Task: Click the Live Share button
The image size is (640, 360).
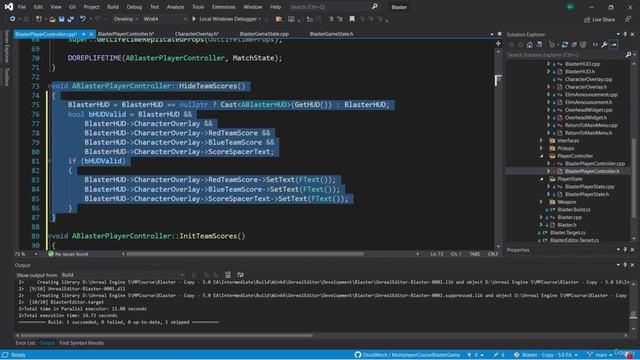Action: click(599, 20)
